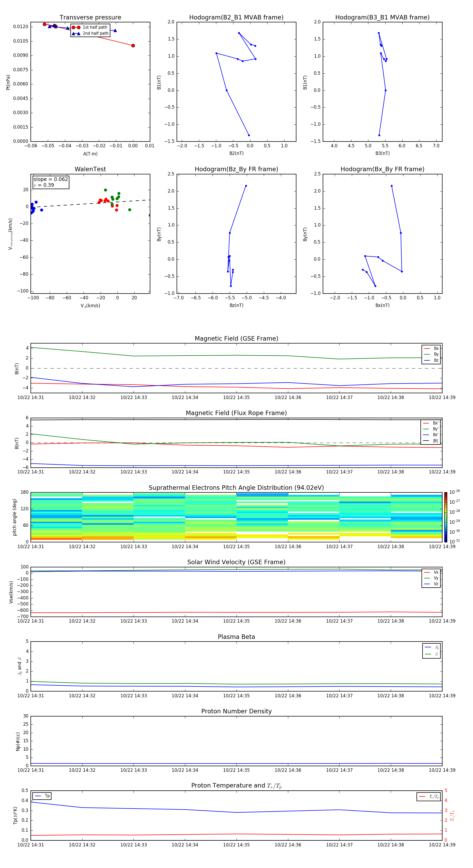
Task: Click the "Solar Wind Velocity (GSE Frame)" title
Action: pyautogui.click(x=236, y=562)
